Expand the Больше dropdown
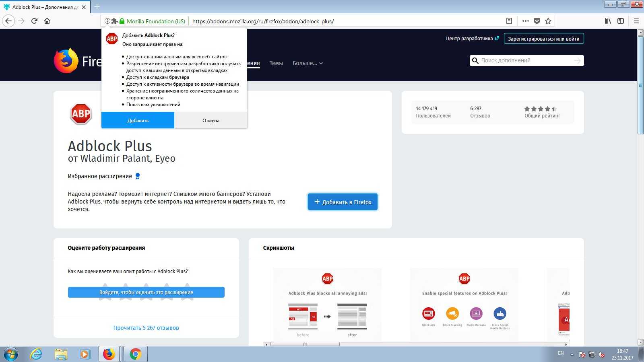The height and width of the screenshot is (362, 644). click(308, 63)
